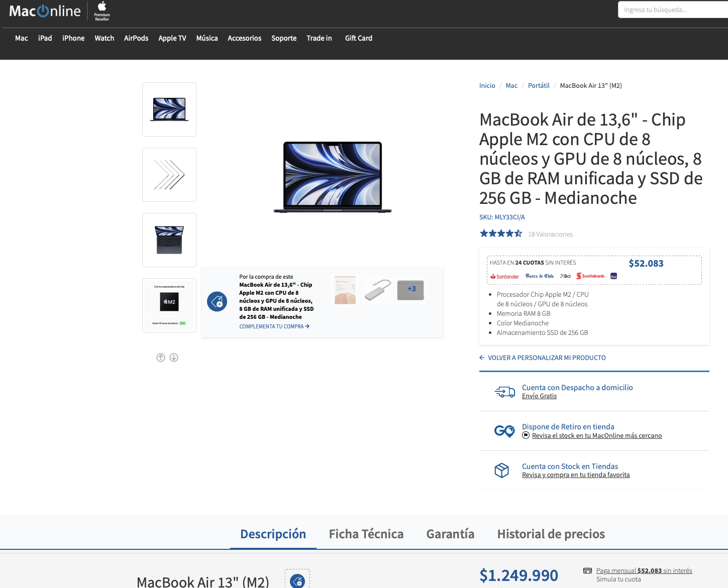Open the Gift Card menu
Viewport: 728px width, 588px height.
tap(359, 38)
